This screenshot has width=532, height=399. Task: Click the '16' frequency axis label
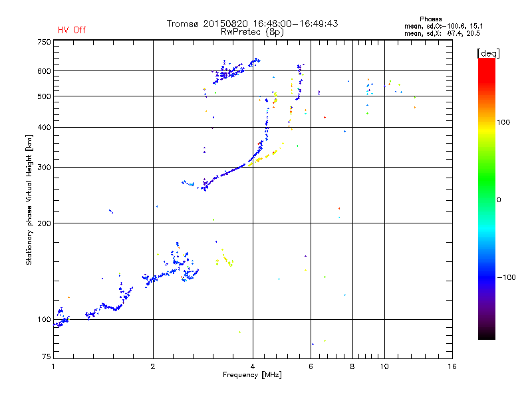click(452, 366)
